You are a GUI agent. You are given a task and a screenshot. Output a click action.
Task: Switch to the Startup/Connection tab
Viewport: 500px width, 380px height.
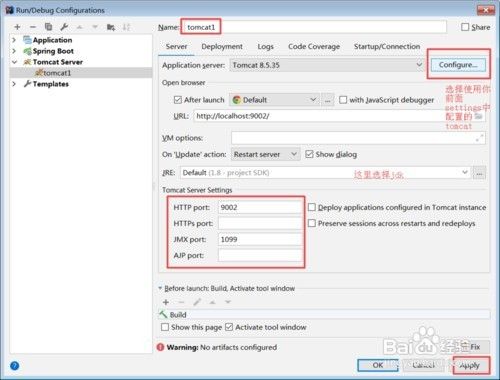click(x=387, y=46)
